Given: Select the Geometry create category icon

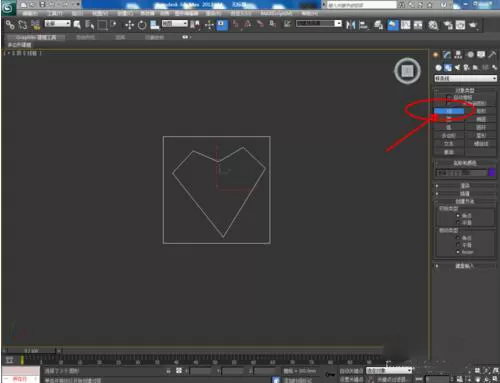Looking at the screenshot, I should [438, 68].
